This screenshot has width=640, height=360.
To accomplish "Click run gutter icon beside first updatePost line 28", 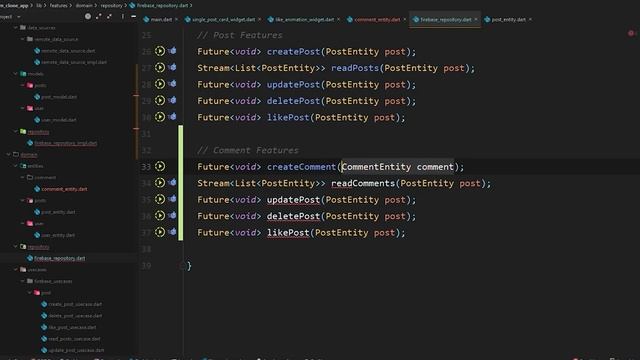I will coord(160,84).
